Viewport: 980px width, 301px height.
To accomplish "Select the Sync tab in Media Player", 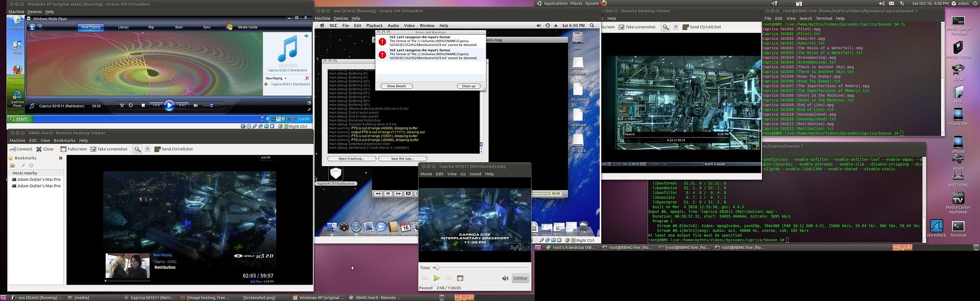I will 207,27.
